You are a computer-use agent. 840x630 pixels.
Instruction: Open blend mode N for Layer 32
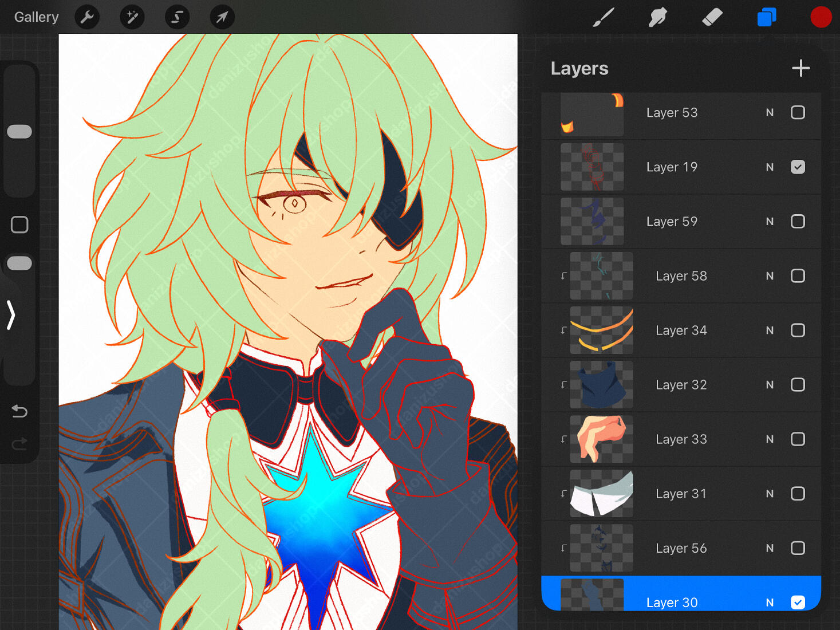pyautogui.click(x=770, y=385)
